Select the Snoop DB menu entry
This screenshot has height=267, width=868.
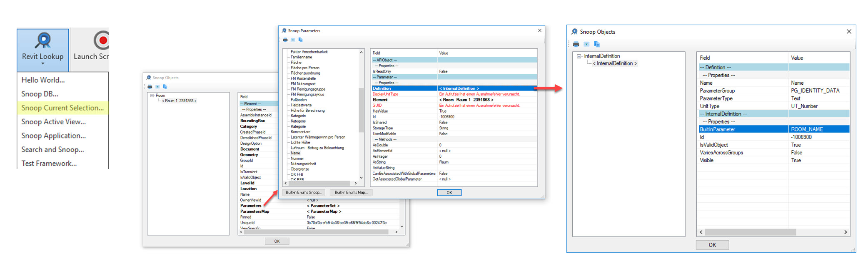coord(40,94)
